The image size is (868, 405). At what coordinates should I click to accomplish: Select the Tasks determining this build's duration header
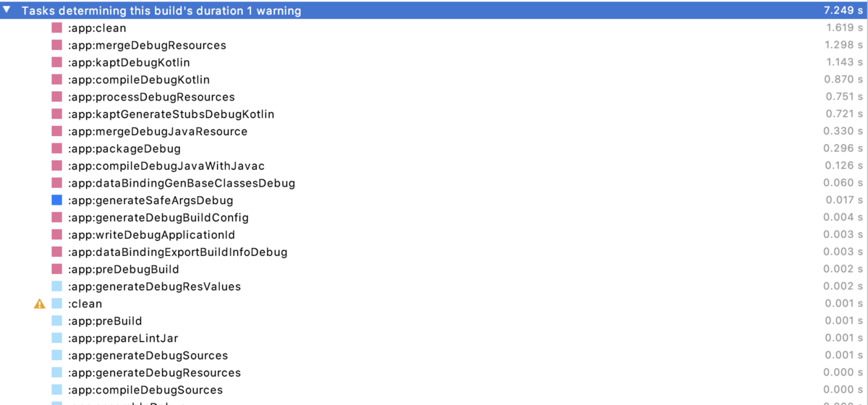point(434,11)
